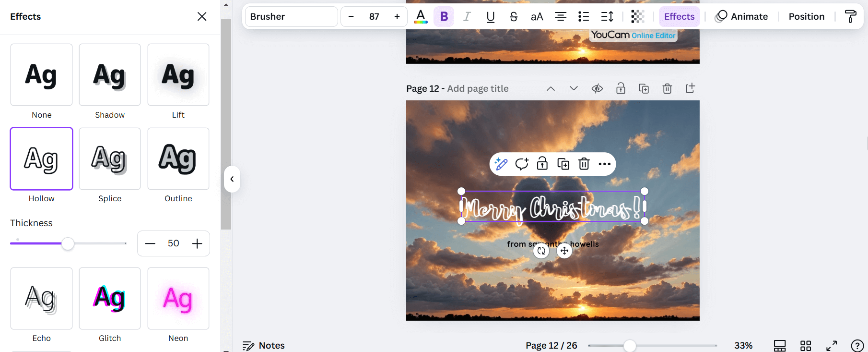868x352 pixels.
Task: Toggle Underline formatting
Action: pos(490,16)
